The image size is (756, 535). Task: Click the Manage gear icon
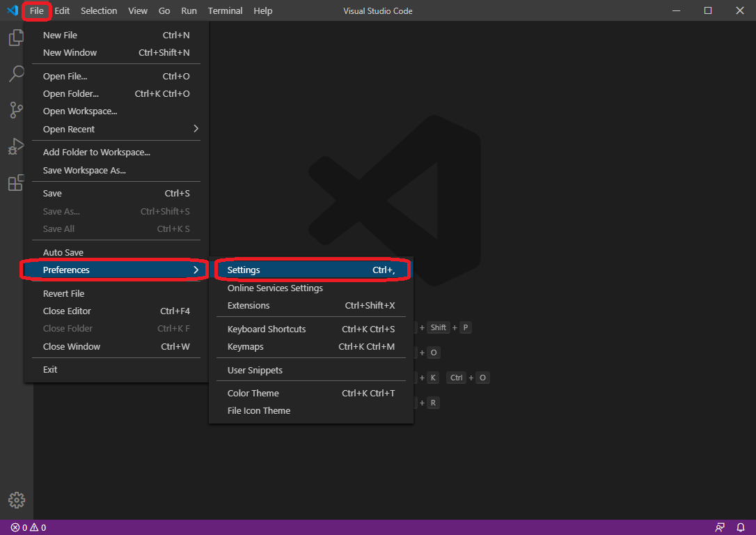(x=17, y=500)
